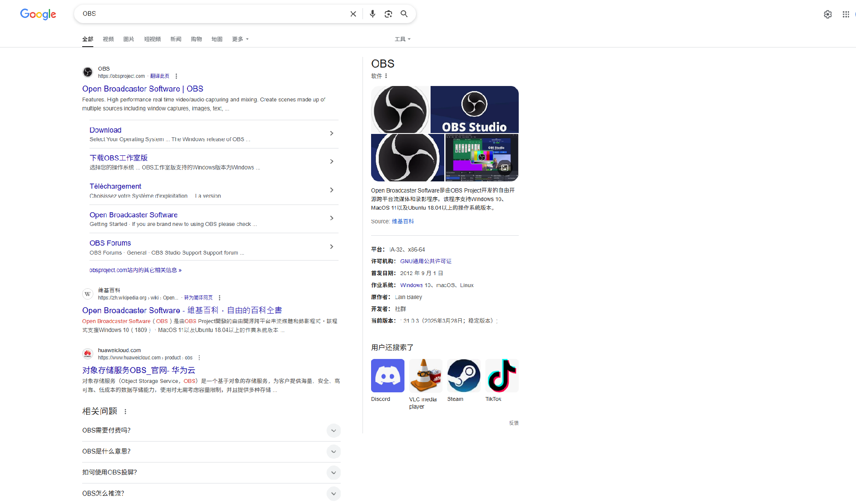Open Open Broadcaster Software | OBS result title
The image size is (856, 504).
(143, 89)
